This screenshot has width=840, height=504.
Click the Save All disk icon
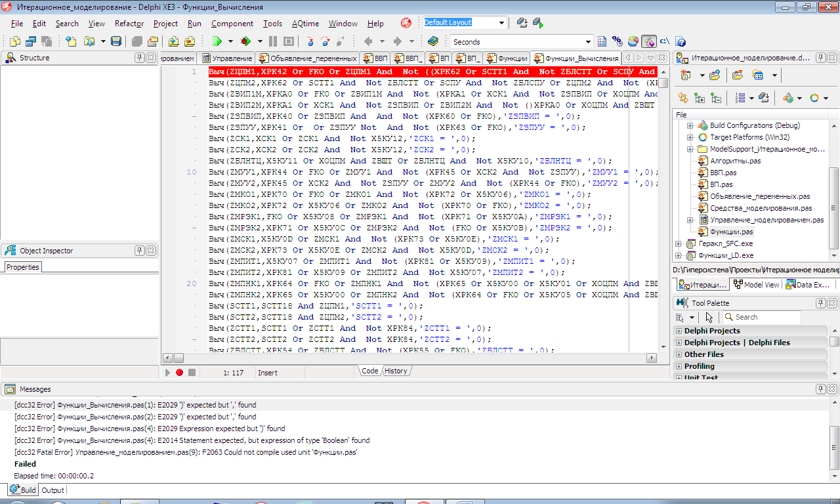pyautogui.click(x=136, y=41)
